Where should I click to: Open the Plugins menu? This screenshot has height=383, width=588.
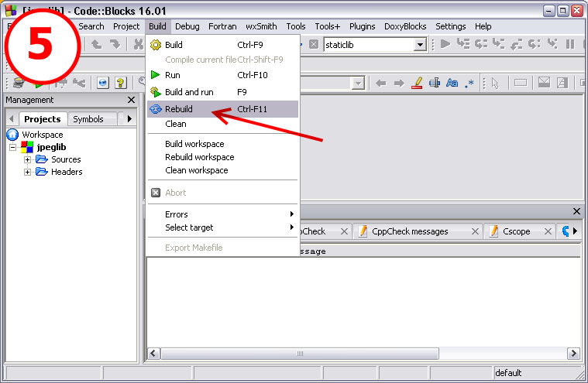pyautogui.click(x=363, y=26)
